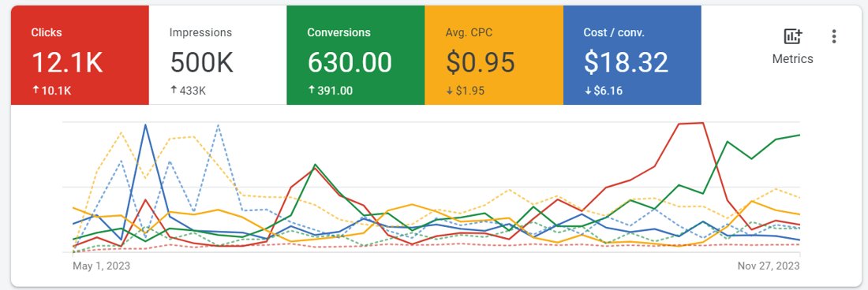Open the three-dot more options menu

(x=834, y=36)
